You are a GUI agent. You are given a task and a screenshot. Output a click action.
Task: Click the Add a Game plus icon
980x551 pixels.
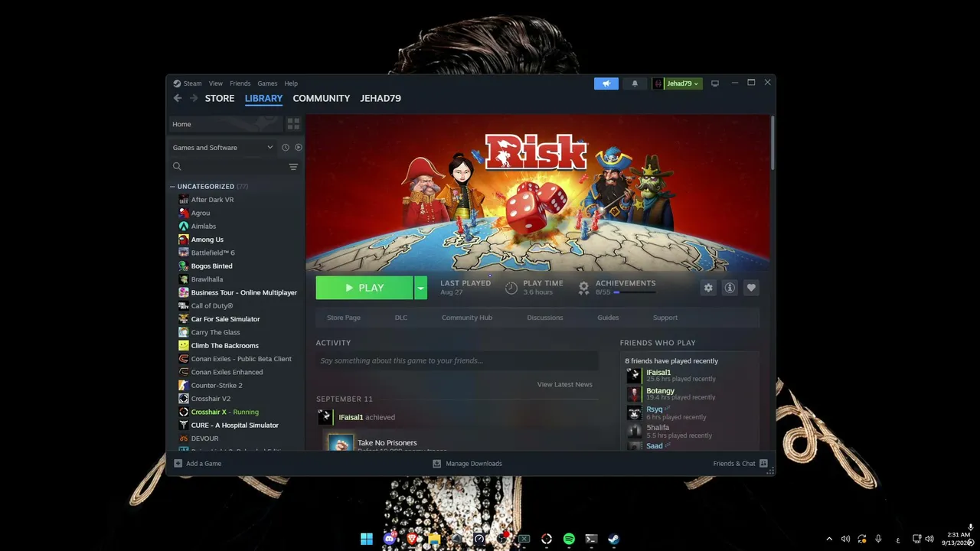[x=178, y=463]
